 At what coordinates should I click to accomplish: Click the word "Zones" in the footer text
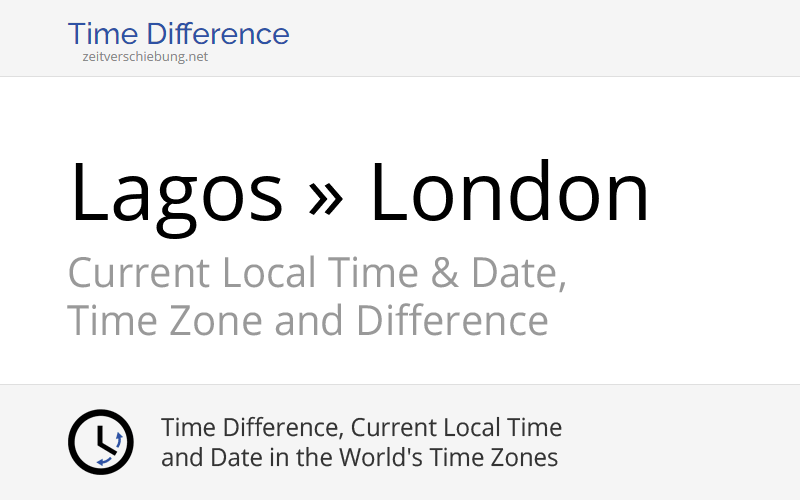coord(526,458)
